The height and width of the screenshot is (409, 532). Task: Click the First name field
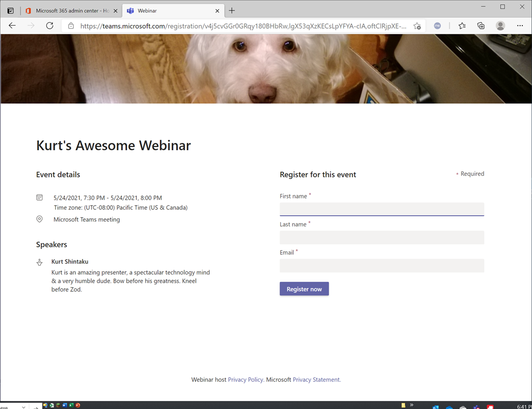(x=381, y=209)
